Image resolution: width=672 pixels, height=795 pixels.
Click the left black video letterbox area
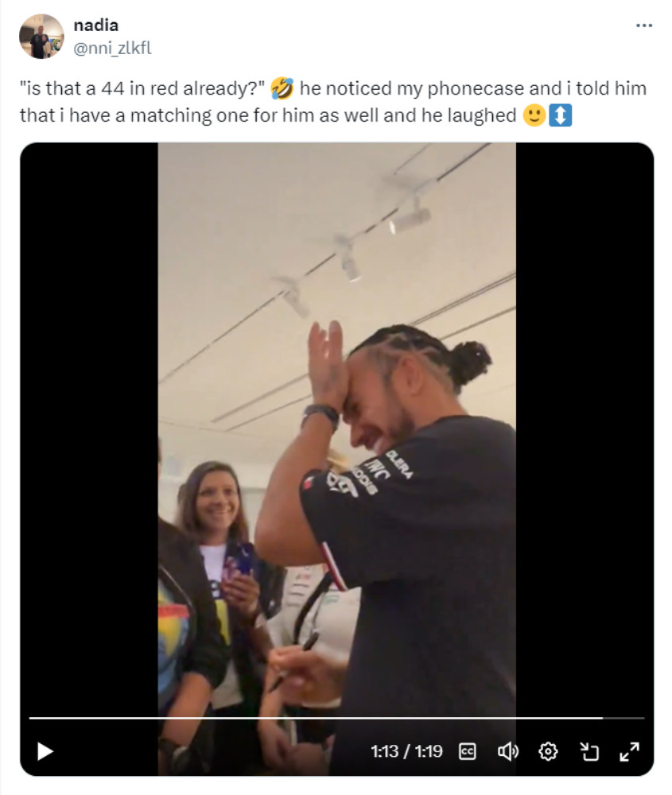[89, 431]
